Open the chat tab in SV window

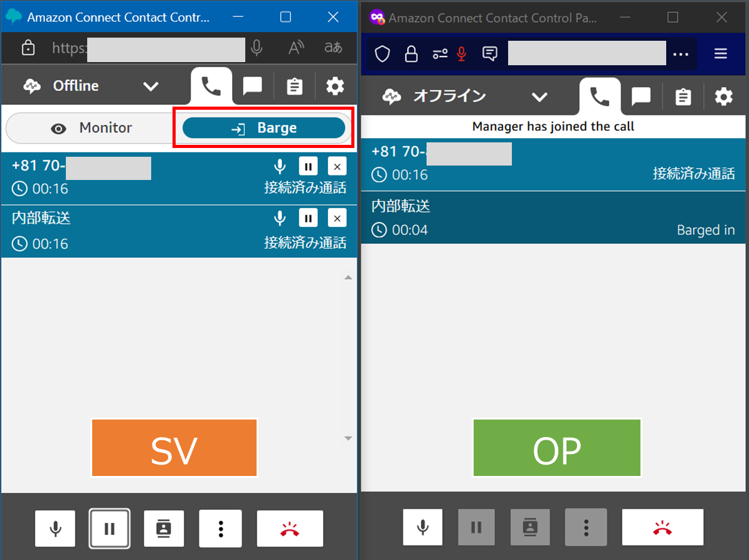pyautogui.click(x=252, y=87)
